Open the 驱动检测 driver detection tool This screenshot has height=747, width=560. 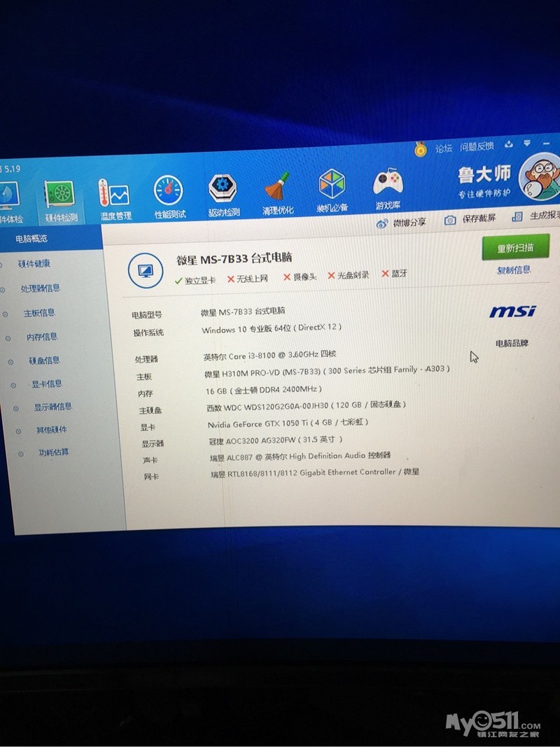(x=223, y=195)
